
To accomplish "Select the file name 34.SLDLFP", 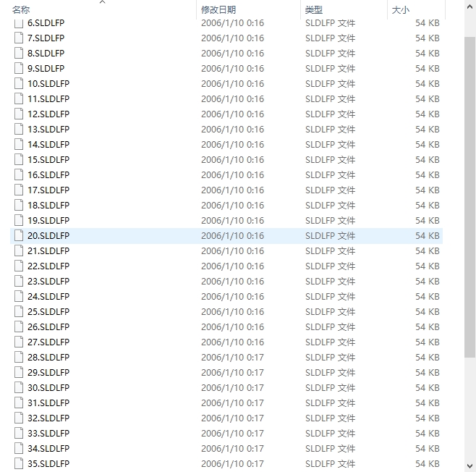I will (48, 448).
